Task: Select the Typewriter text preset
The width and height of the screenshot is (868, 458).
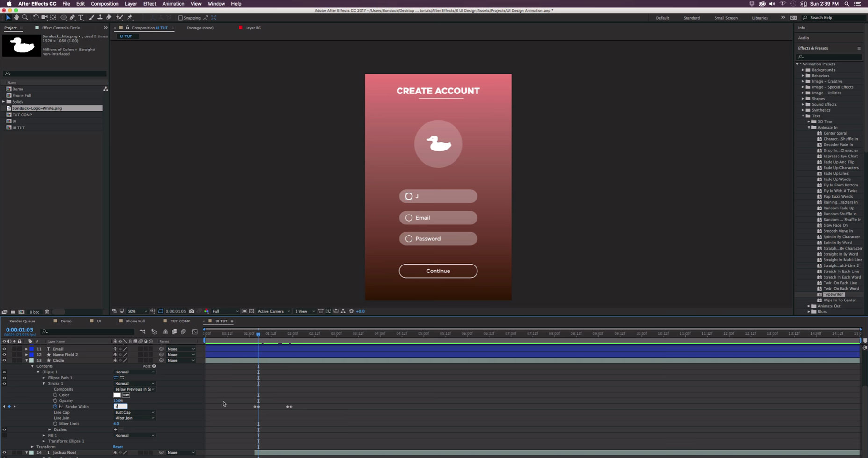Action: (833, 294)
